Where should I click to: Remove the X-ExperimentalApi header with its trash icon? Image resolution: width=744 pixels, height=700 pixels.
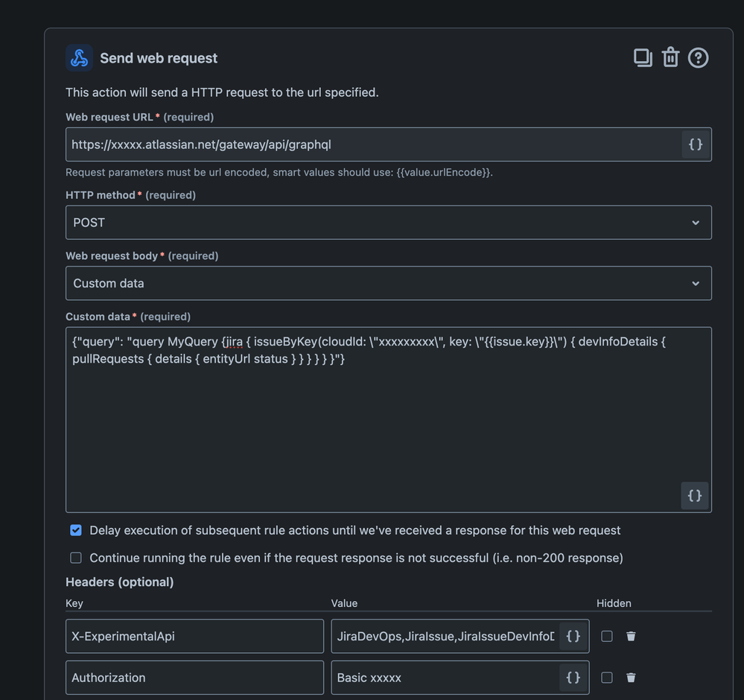click(x=631, y=636)
